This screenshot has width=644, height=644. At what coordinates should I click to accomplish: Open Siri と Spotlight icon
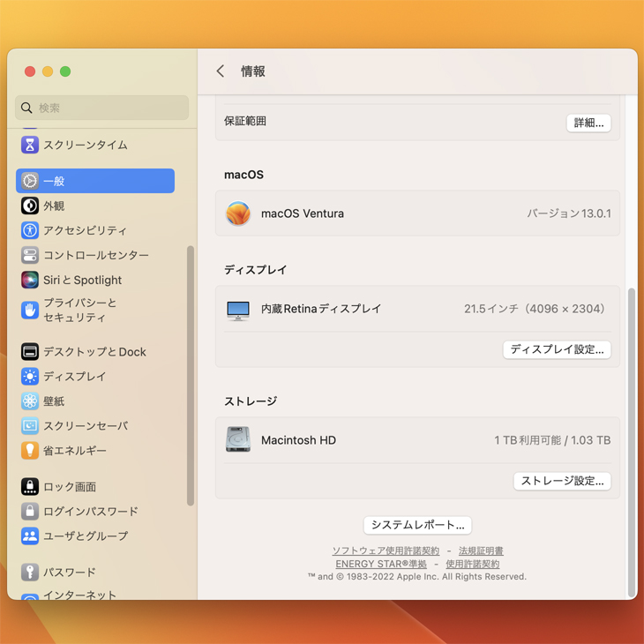click(30, 280)
